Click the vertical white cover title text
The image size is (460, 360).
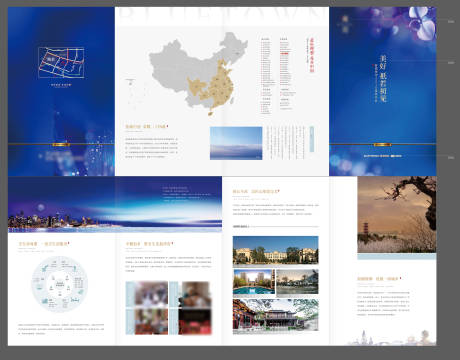(x=383, y=79)
